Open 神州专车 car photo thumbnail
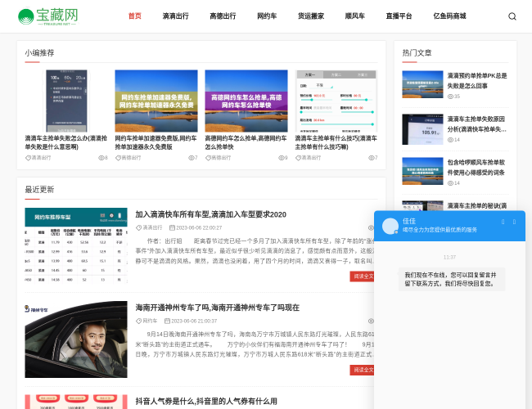 click(76, 339)
